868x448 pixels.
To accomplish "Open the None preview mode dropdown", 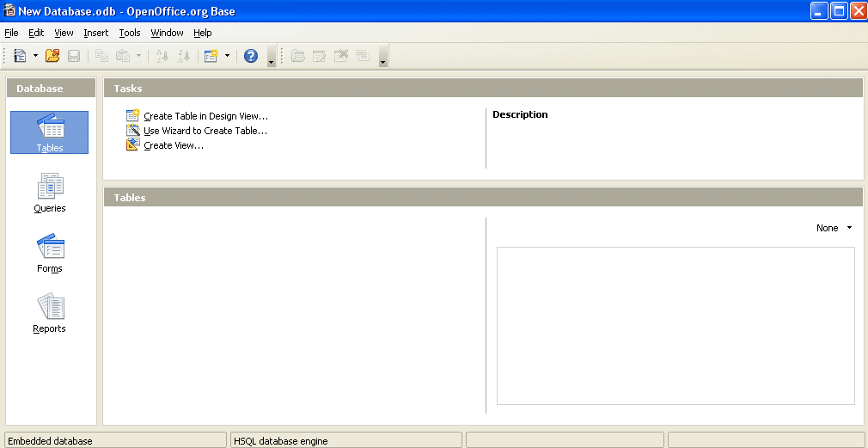I will pyautogui.click(x=834, y=228).
